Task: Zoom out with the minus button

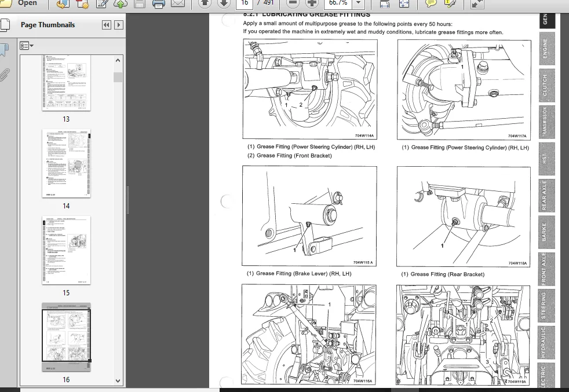Action: [x=293, y=3]
